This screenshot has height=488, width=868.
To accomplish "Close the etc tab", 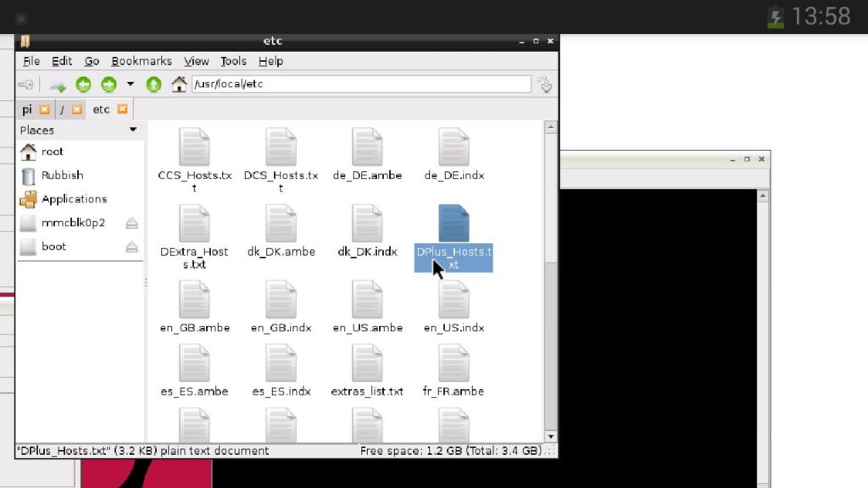I will click(122, 109).
